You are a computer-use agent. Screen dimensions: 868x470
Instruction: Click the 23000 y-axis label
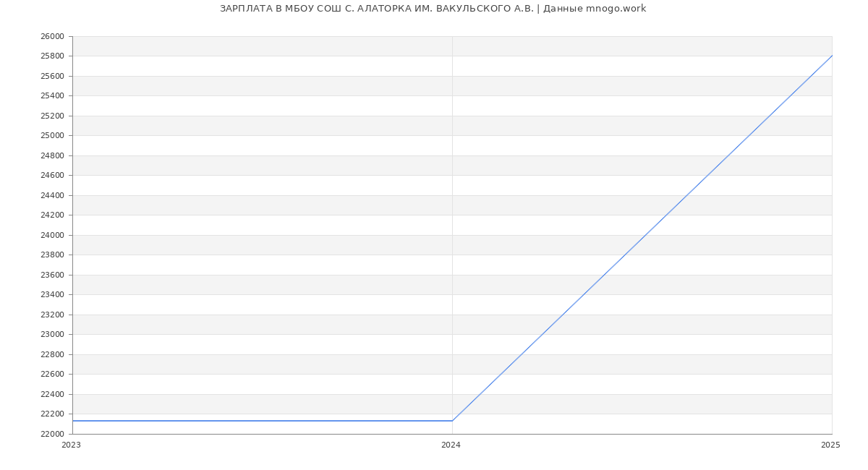(52, 334)
